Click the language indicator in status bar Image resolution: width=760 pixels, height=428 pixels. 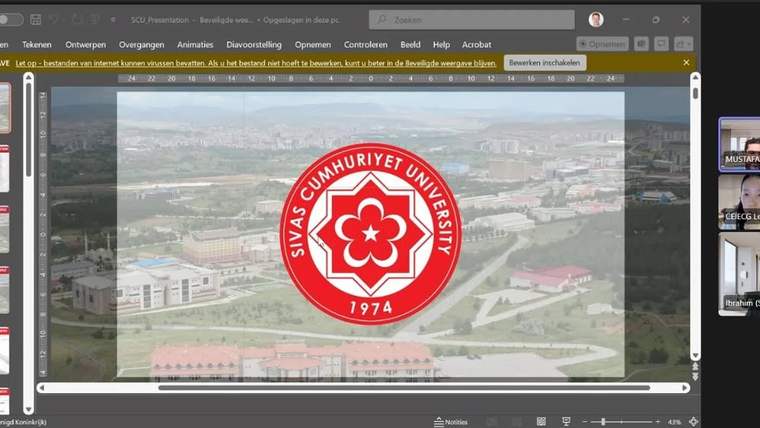point(23,422)
